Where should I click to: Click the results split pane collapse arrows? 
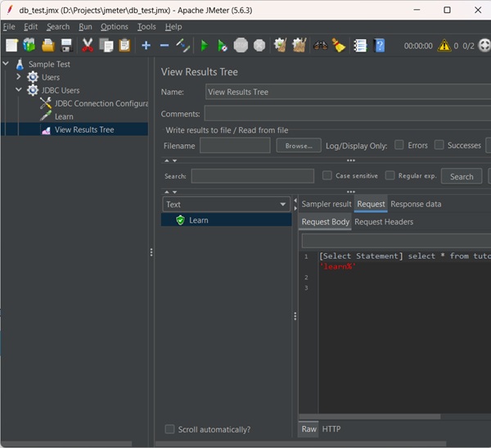295,204
